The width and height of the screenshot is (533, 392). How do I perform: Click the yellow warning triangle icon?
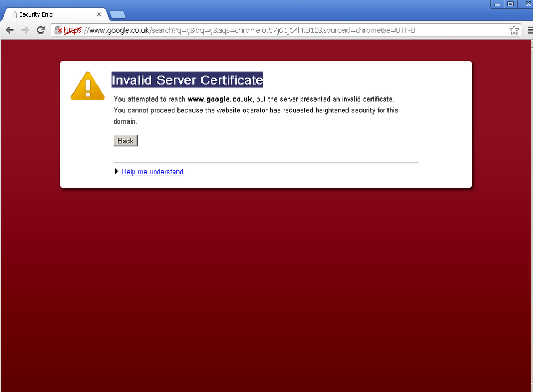[88, 86]
